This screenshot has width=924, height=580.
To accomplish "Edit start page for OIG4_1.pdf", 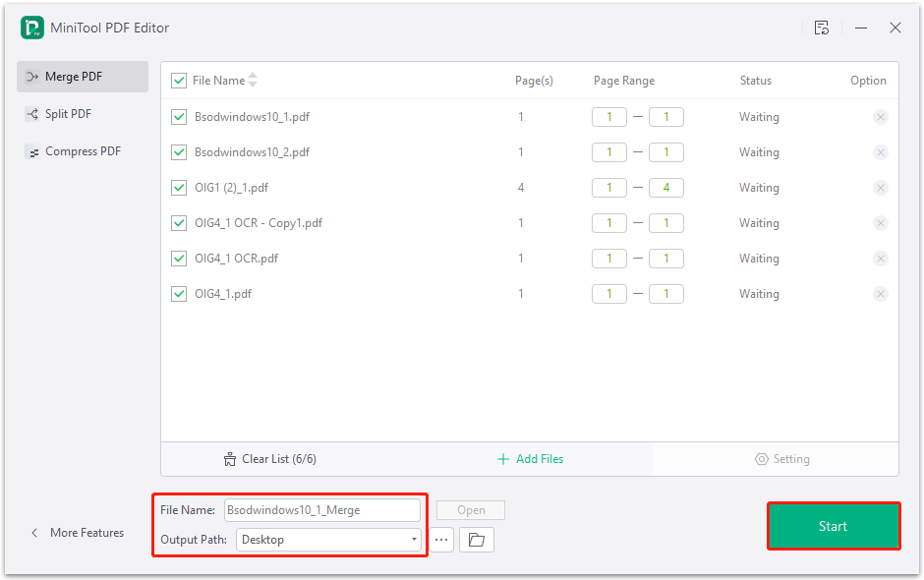I will (x=609, y=294).
